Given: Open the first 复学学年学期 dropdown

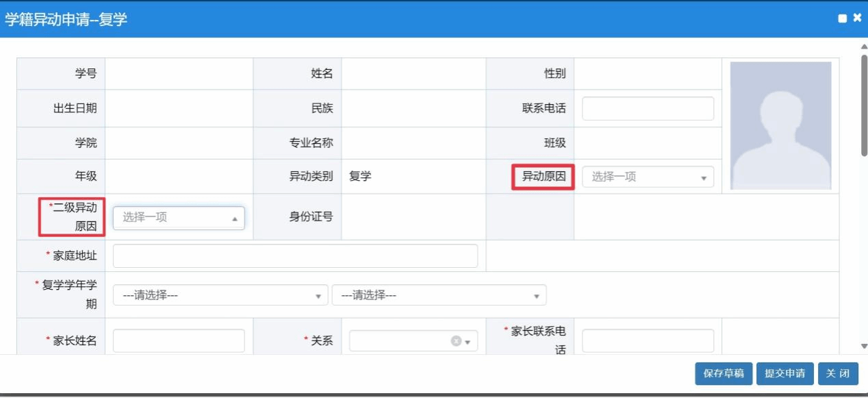Looking at the screenshot, I should tap(220, 295).
